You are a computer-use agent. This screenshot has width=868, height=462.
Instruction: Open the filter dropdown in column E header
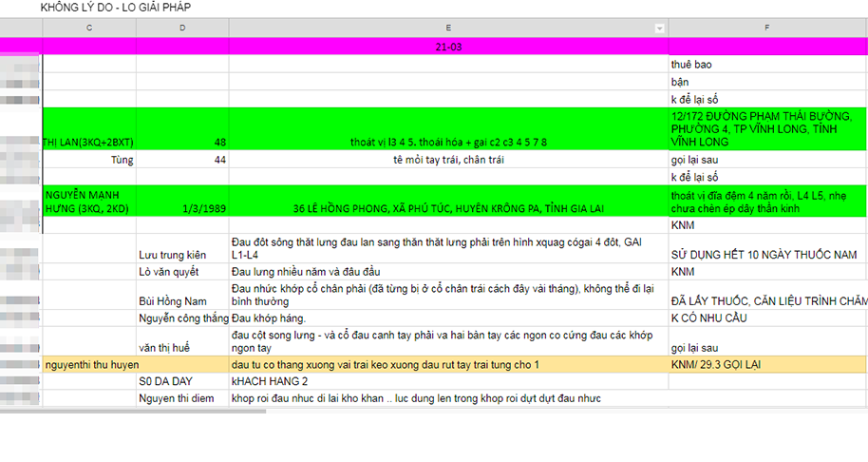[660, 29]
